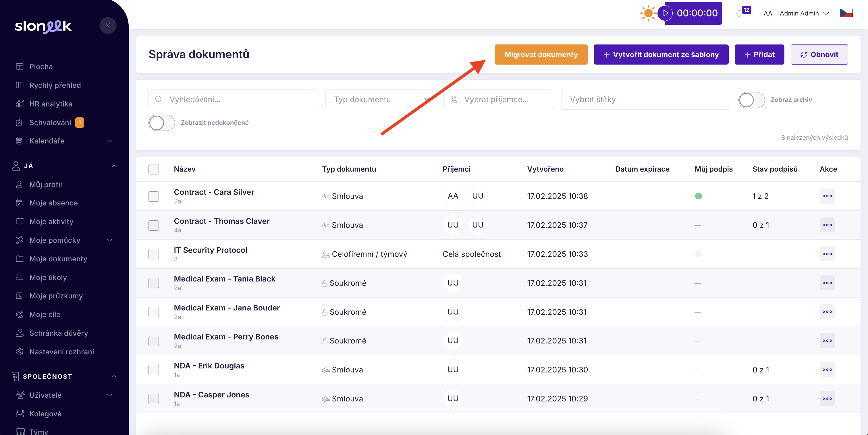Open actions menu for Medical Exam - Jana Bouder

(827, 312)
